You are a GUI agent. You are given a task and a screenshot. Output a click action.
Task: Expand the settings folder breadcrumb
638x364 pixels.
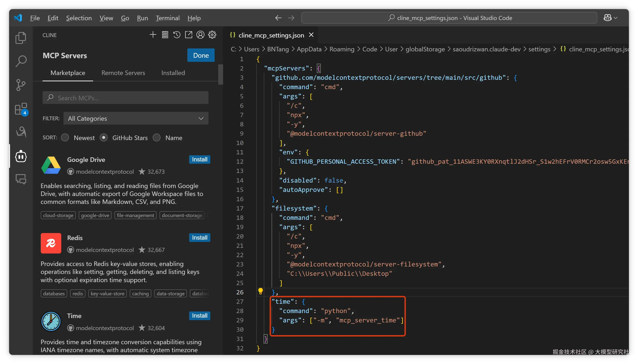tap(539, 49)
